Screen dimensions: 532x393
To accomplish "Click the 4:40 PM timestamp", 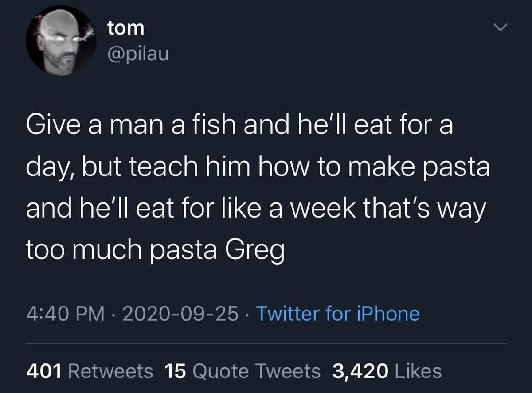I will [65, 314].
